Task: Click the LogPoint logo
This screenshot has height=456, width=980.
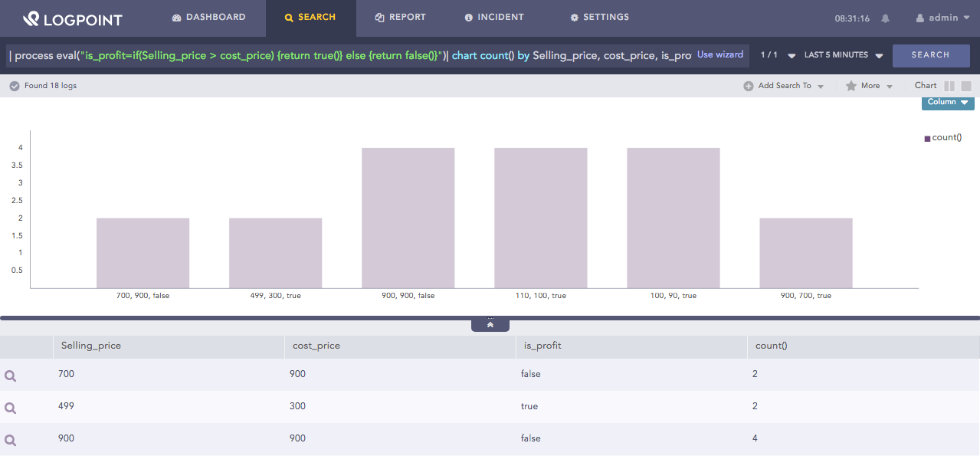Action: (72, 18)
